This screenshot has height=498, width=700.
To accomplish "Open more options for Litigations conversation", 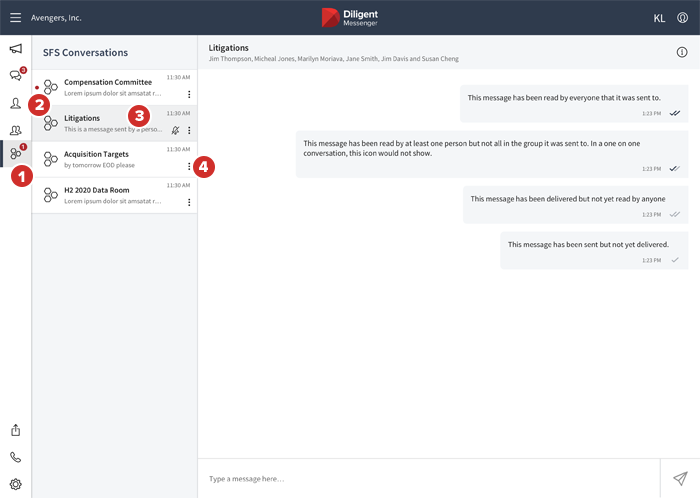I will [189, 130].
